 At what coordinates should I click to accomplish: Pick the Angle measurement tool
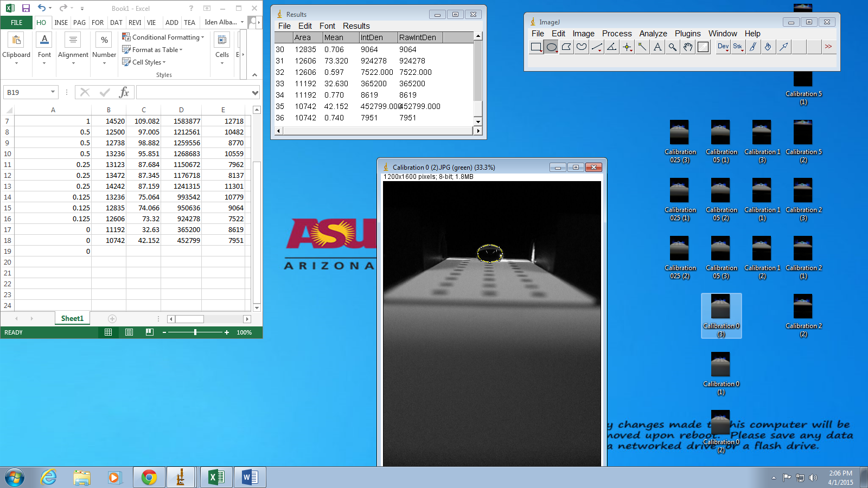click(x=612, y=47)
